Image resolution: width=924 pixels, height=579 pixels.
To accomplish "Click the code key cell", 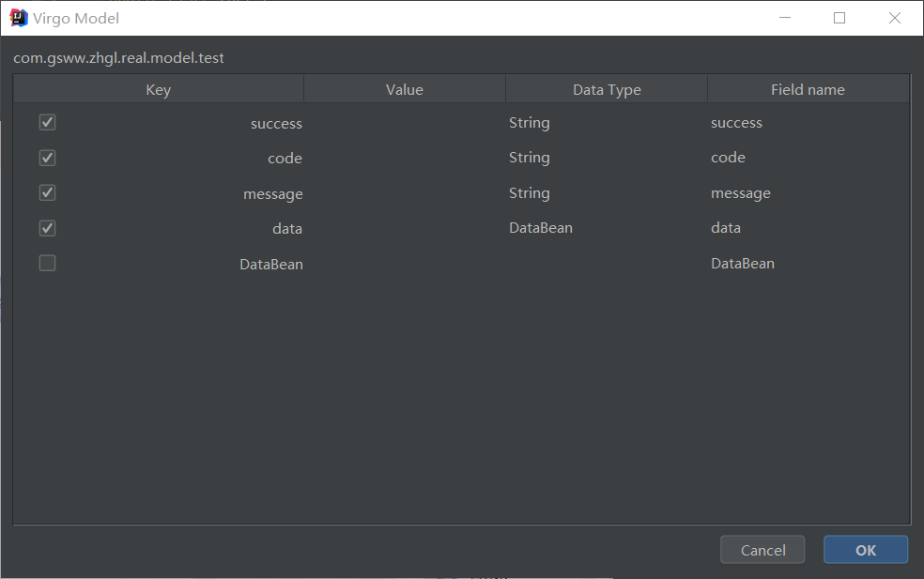I will [285, 158].
